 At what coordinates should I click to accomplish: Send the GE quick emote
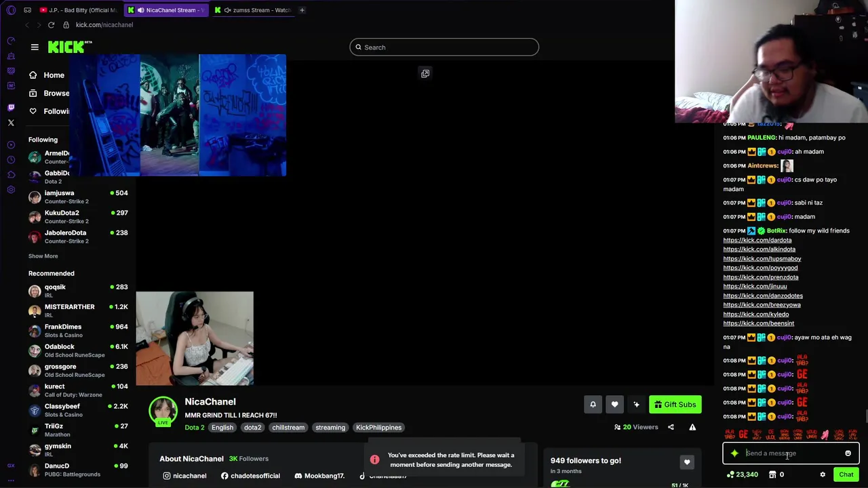coord(743,434)
